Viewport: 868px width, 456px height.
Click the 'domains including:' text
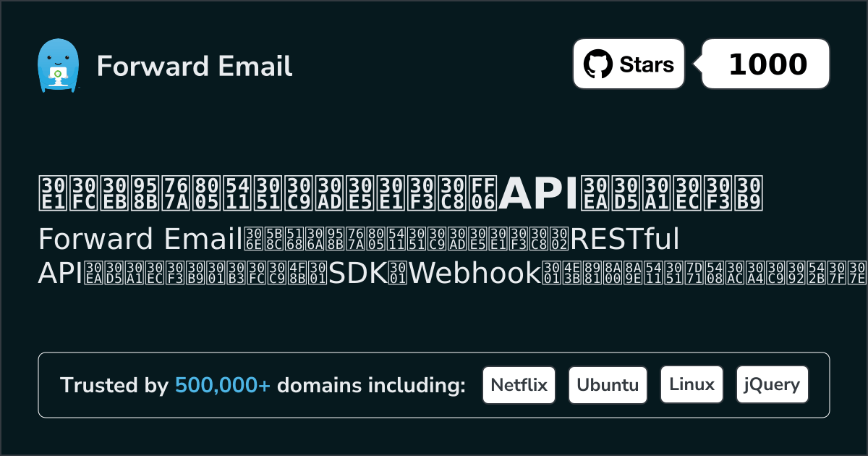371,386
